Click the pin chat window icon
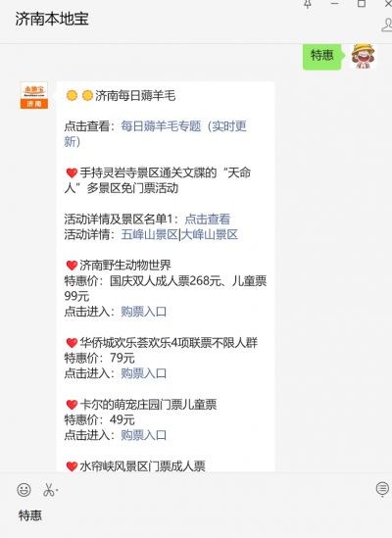 point(308,4)
